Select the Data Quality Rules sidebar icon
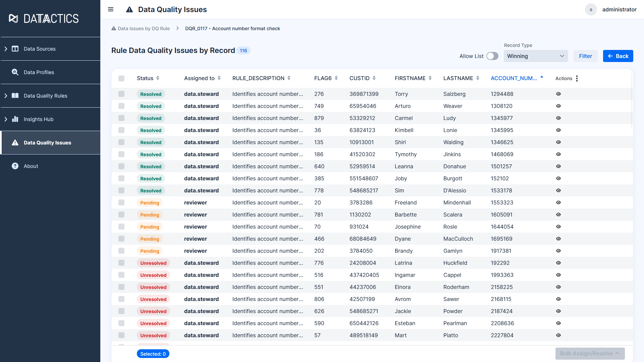The image size is (644, 362). click(15, 96)
